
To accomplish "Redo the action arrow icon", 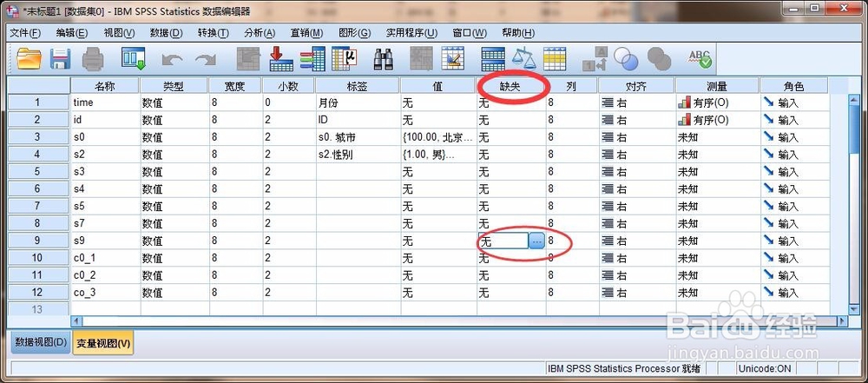I will [206, 59].
